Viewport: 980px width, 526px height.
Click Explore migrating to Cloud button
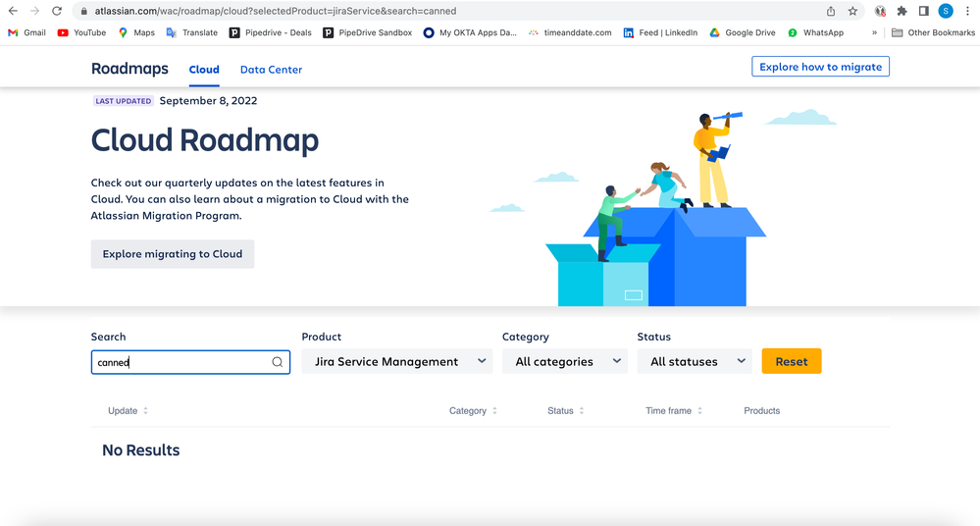(173, 254)
